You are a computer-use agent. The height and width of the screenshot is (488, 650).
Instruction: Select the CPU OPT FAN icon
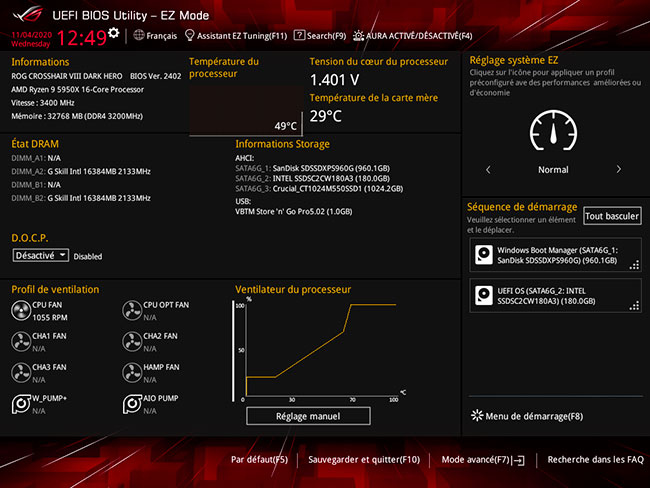[x=131, y=311]
